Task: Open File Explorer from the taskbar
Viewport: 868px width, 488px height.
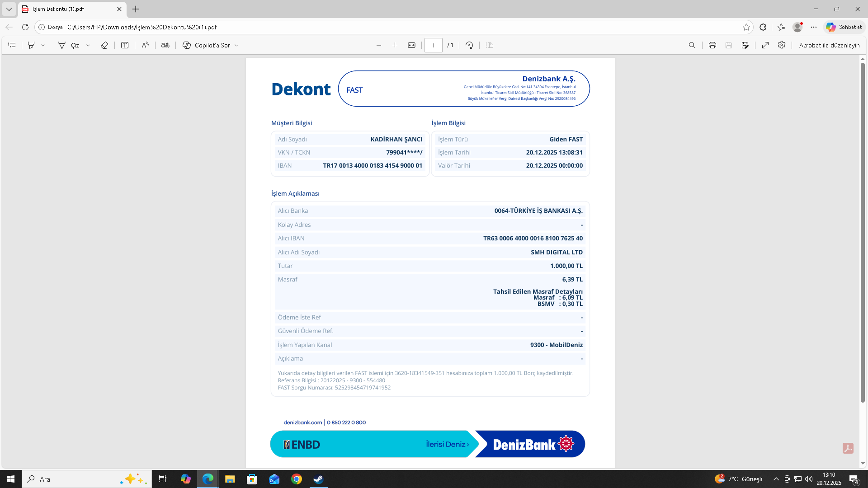Action: (x=230, y=479)
